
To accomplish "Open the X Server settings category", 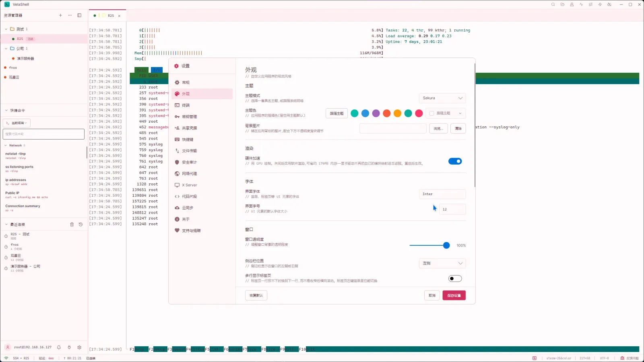I will 202,185.
